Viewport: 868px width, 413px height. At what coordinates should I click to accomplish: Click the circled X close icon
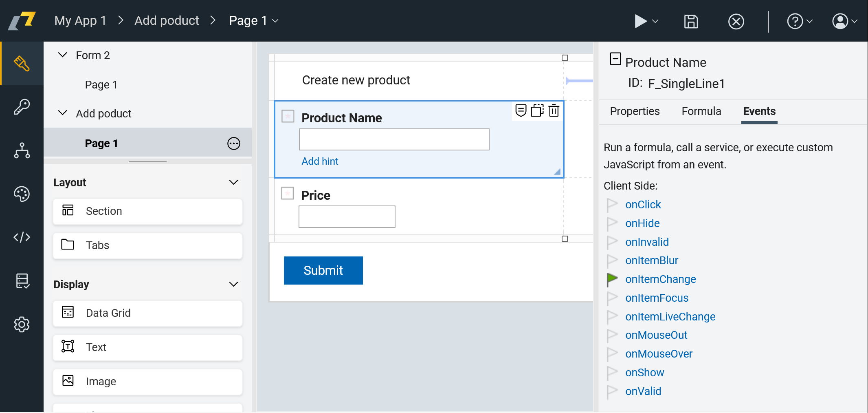coord(736,21)
